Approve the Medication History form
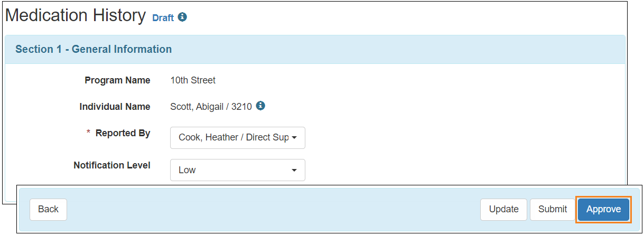 pos(603,209)
